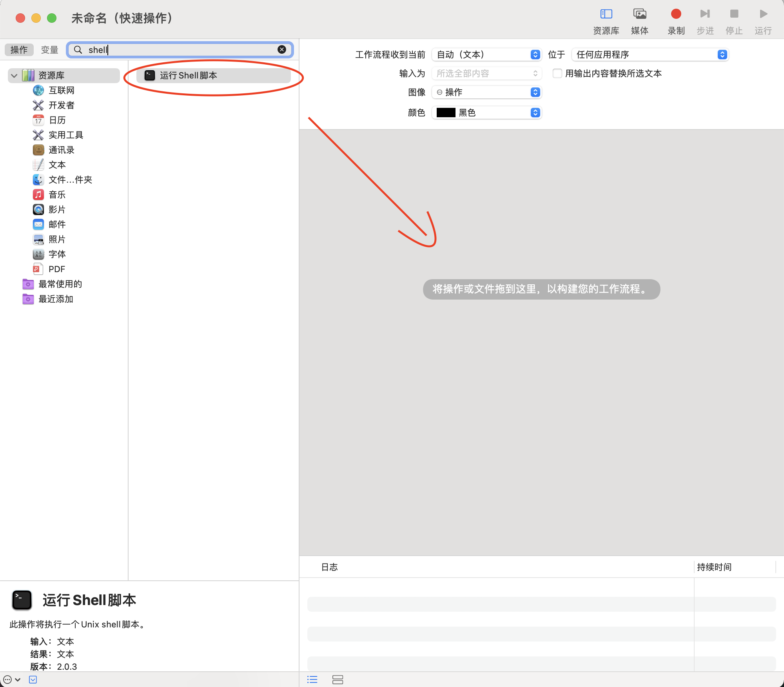
Task: Open the Image action dropdown
Action: (x=486, y=92)
